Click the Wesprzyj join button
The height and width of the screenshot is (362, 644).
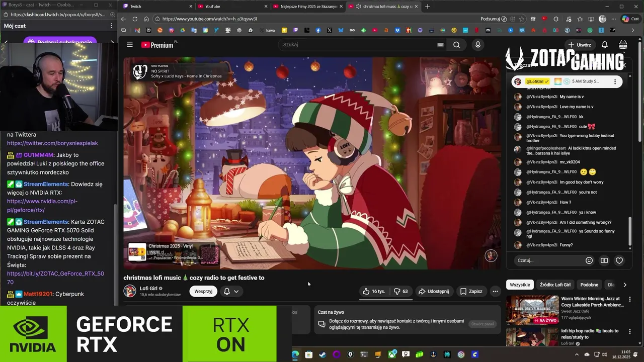click(203, 291)
